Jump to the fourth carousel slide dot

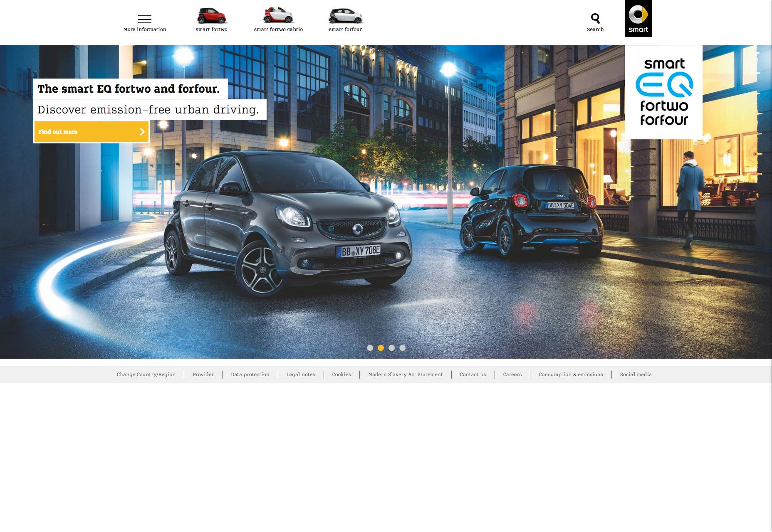coord(402,348)
